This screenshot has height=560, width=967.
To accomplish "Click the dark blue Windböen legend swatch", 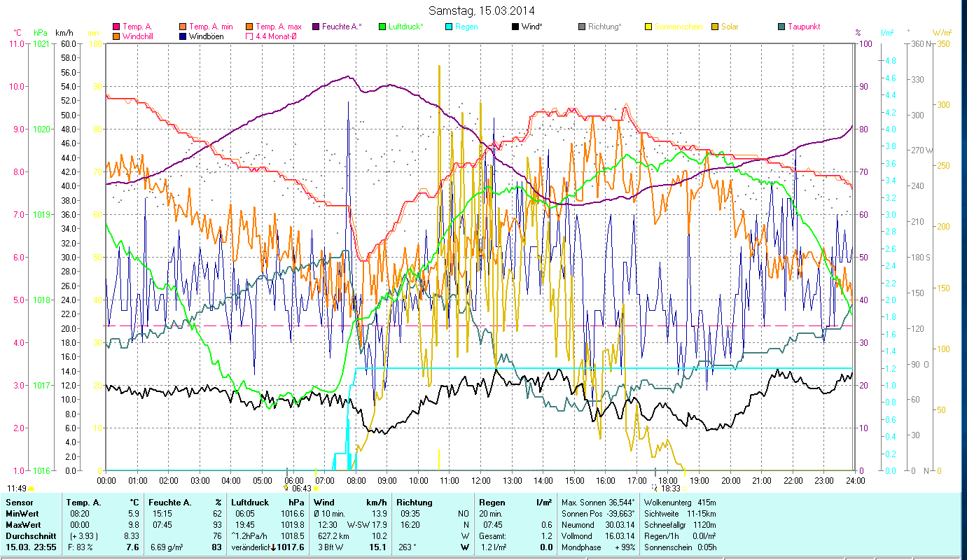I will tap(183, 36).
